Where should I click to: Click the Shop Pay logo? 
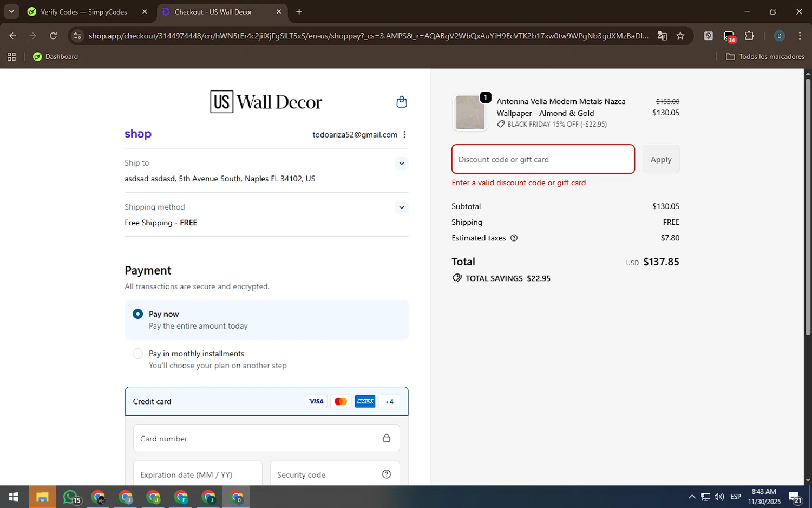[138, 134]
